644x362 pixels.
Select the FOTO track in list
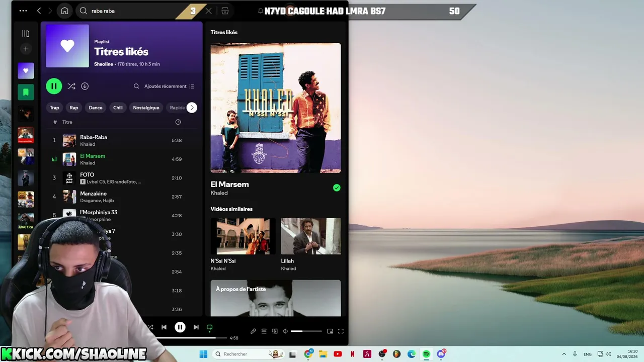tap(121, 178)
